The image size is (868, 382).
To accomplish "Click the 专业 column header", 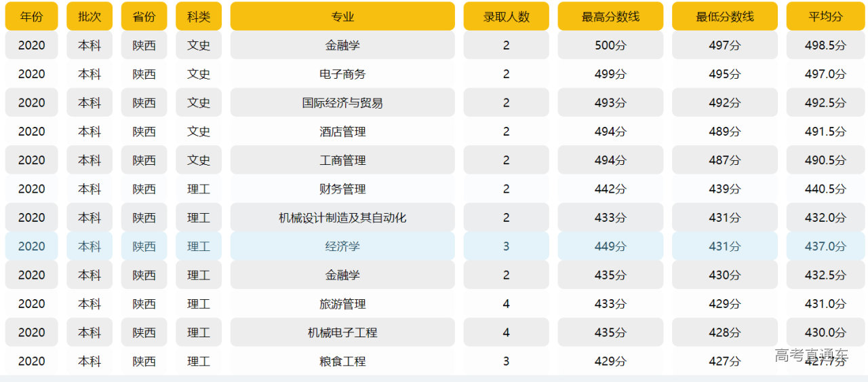I will (342, 16).
